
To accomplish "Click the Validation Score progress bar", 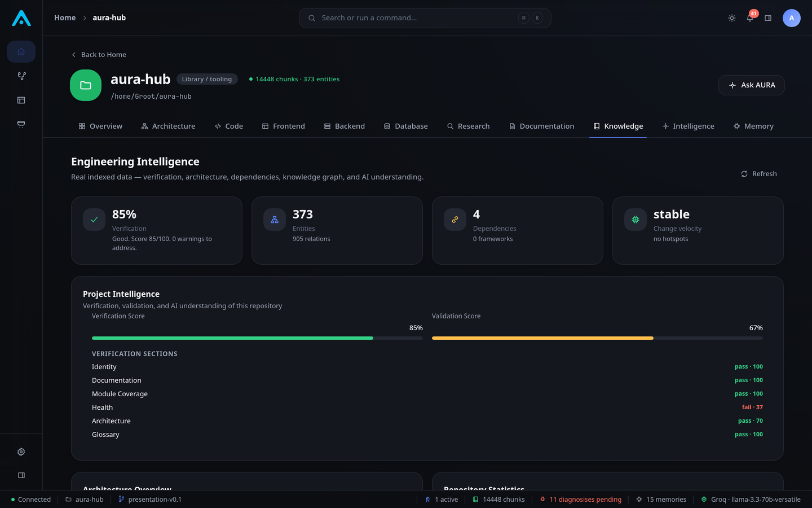I will 597,338.
